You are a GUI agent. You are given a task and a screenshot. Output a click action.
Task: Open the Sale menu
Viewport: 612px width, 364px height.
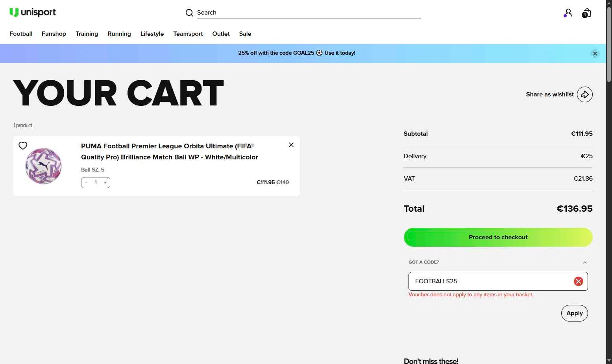[245, 34]
